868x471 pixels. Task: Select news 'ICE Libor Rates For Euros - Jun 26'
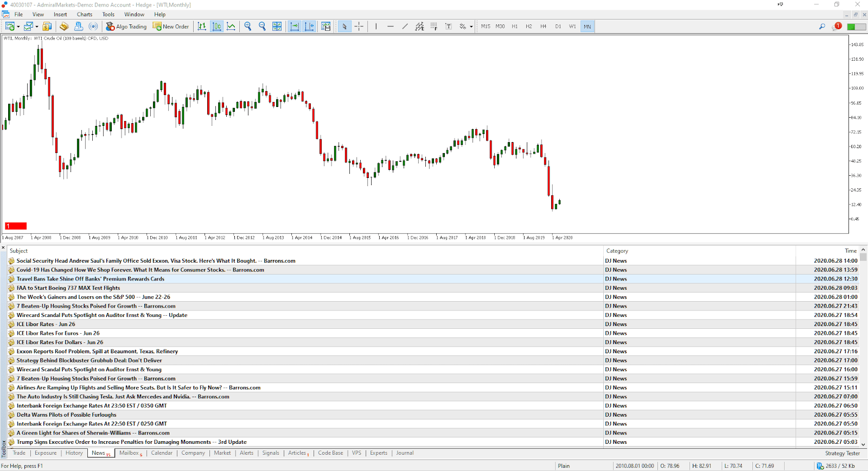(x=58, y=333)
